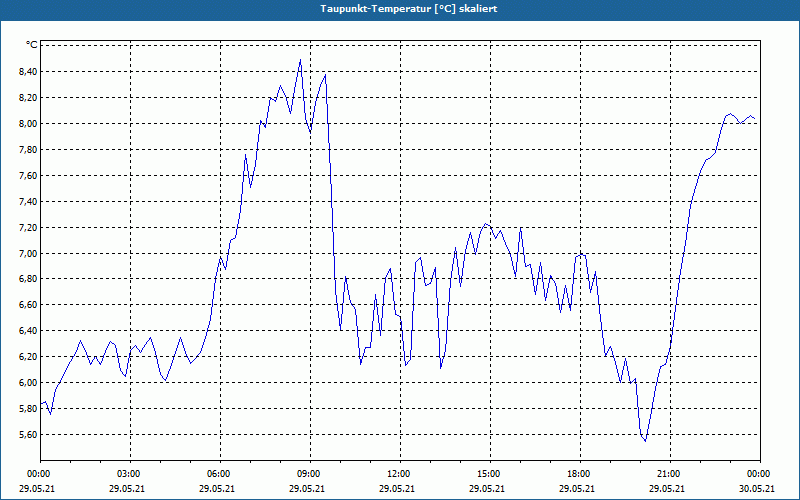Pick the 7,00 y-axis label
The image size is (800, 500).
pos(26,253)
